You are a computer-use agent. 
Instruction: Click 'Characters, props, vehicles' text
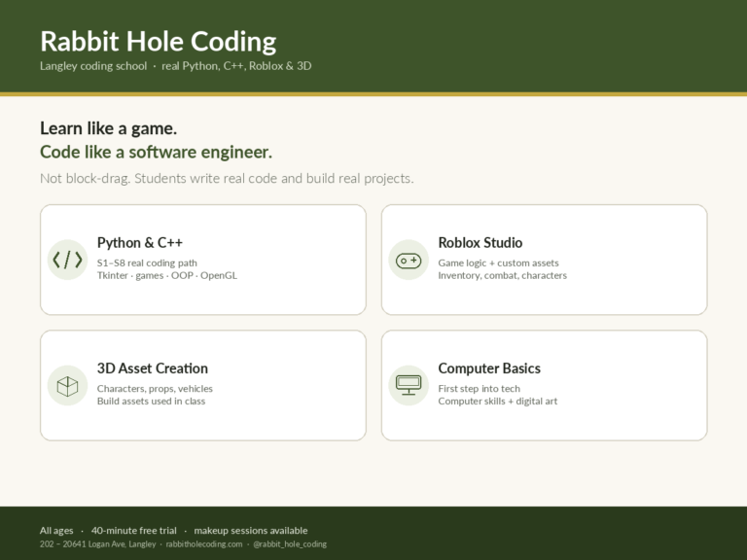(155, 389)
